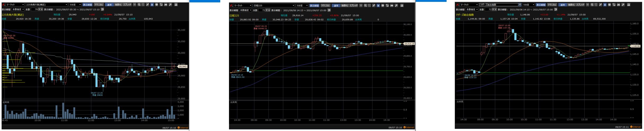The width and height of the screenshot is (644, 131).
Task: Click テクニカル button in マザーズ chart
Action: 552,5
